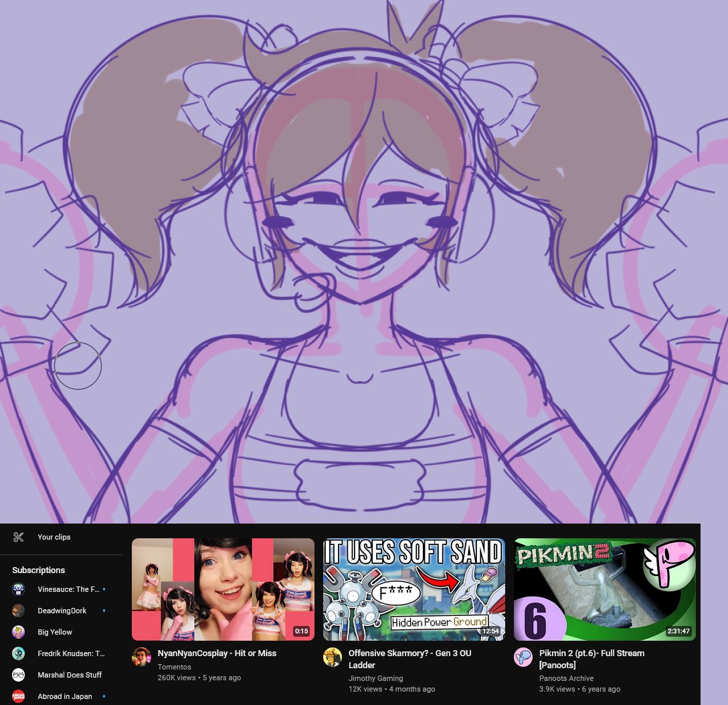Click the Panoots Archive uploader avatar
This screenshot has width=728, height=705.
(523, 657)
